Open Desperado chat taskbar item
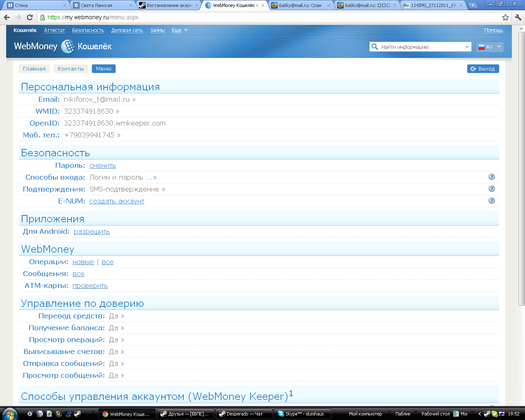The height and width of the screenshot is (420, 525). (244, 414)
